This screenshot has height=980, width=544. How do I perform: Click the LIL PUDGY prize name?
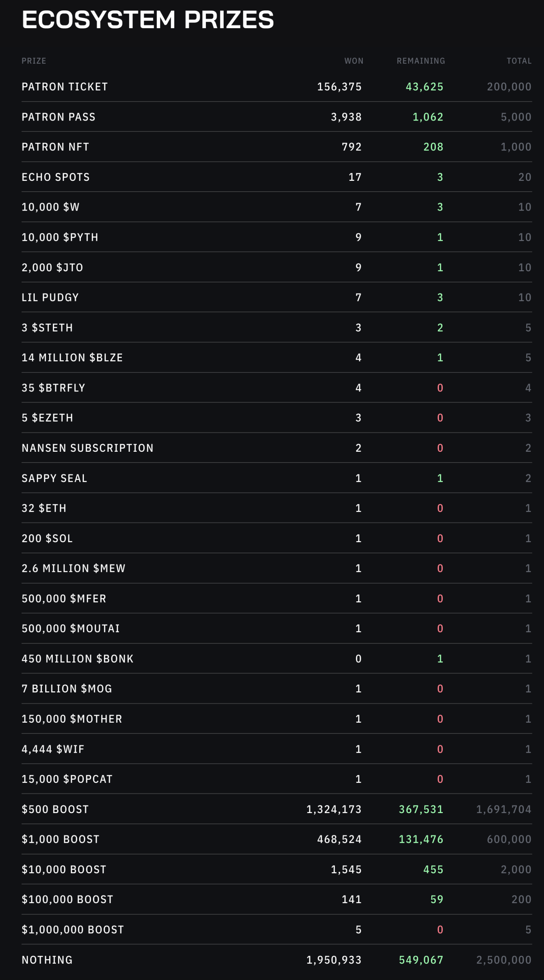(x=50, y=298)
